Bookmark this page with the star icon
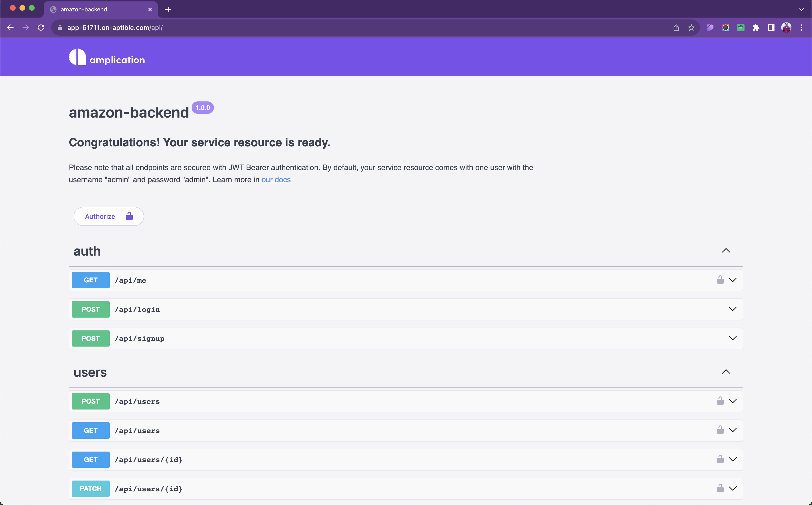The image size is (812, 505). (691, 28)
